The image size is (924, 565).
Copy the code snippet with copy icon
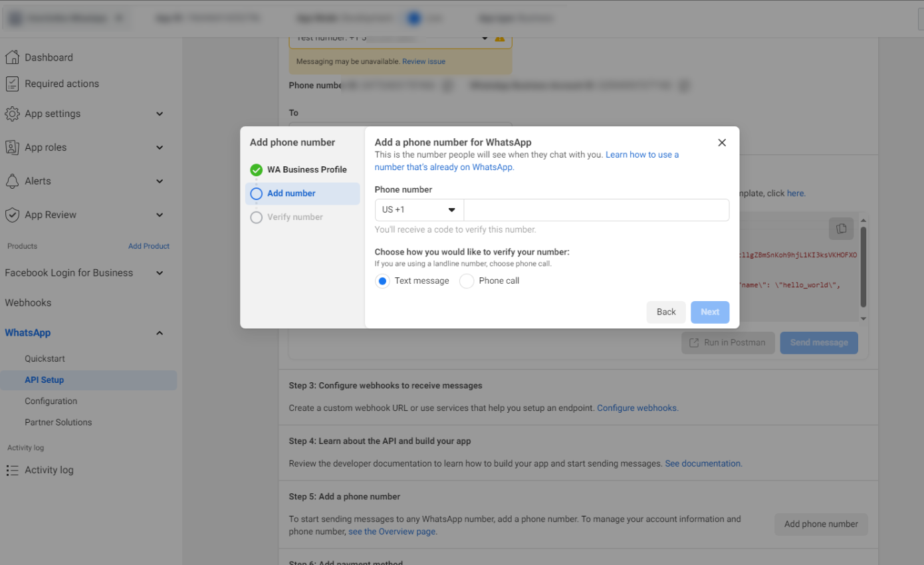[x=841, y=229]
